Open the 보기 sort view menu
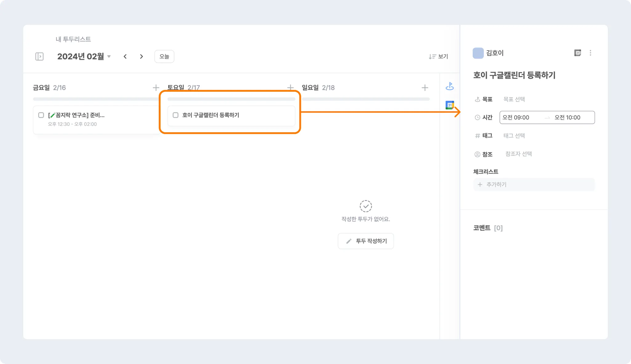 coord(438,57)
